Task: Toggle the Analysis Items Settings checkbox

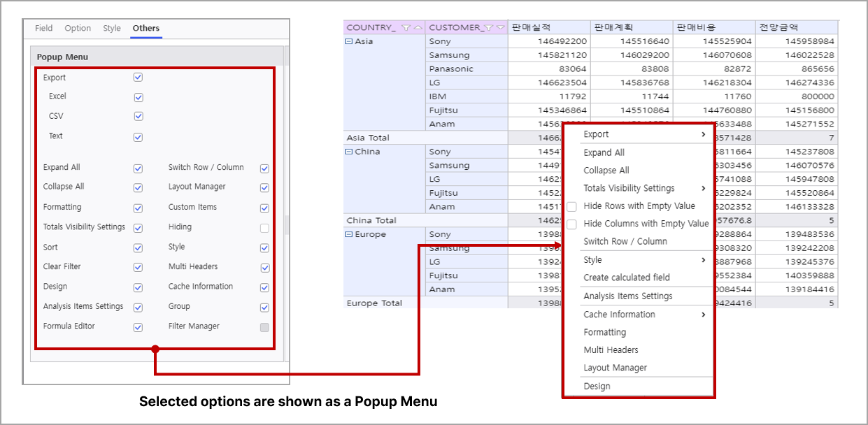Action: point(138,308)
